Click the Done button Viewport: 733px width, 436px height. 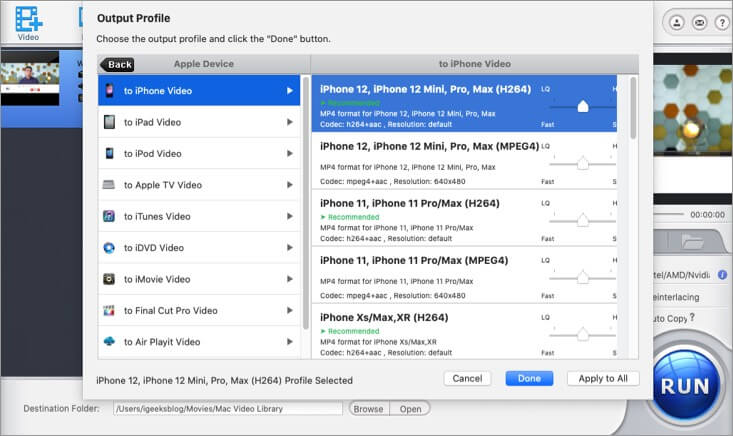click(x=529, y=378)
